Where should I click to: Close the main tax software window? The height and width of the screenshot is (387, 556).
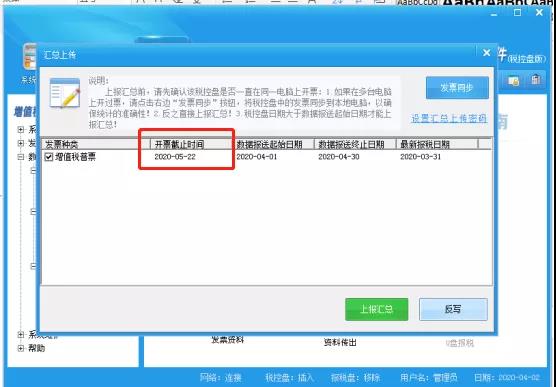(539, 13)
